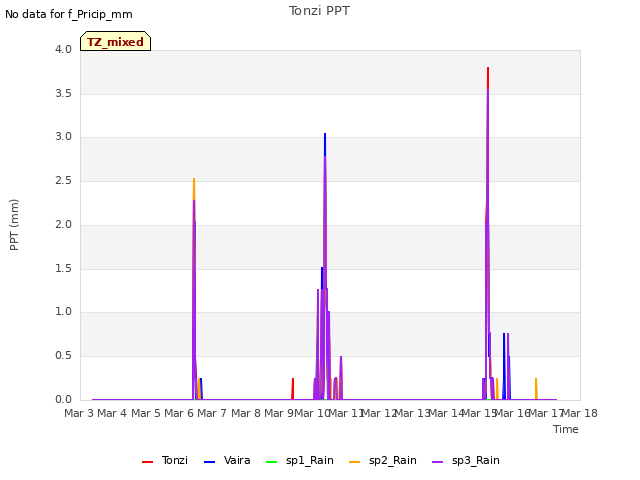Image resolution: width=640 pixels, height=480 pixels.
Task: Click the red Tonzi legend color marker
Action: [147, 462]
